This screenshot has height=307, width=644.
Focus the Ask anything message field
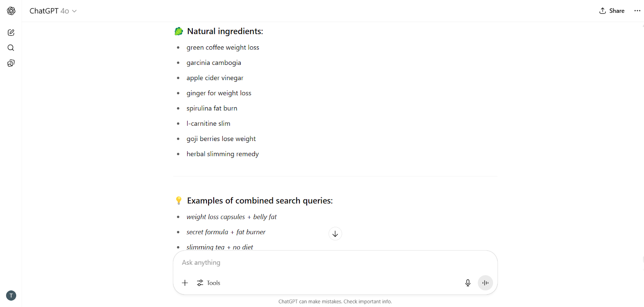click(322, 263)
